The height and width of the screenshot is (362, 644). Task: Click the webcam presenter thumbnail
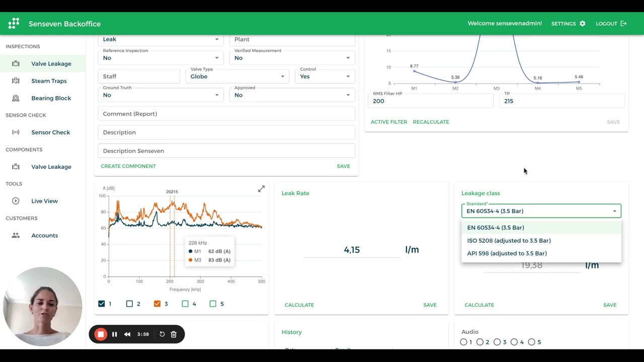tap(43, 307)
